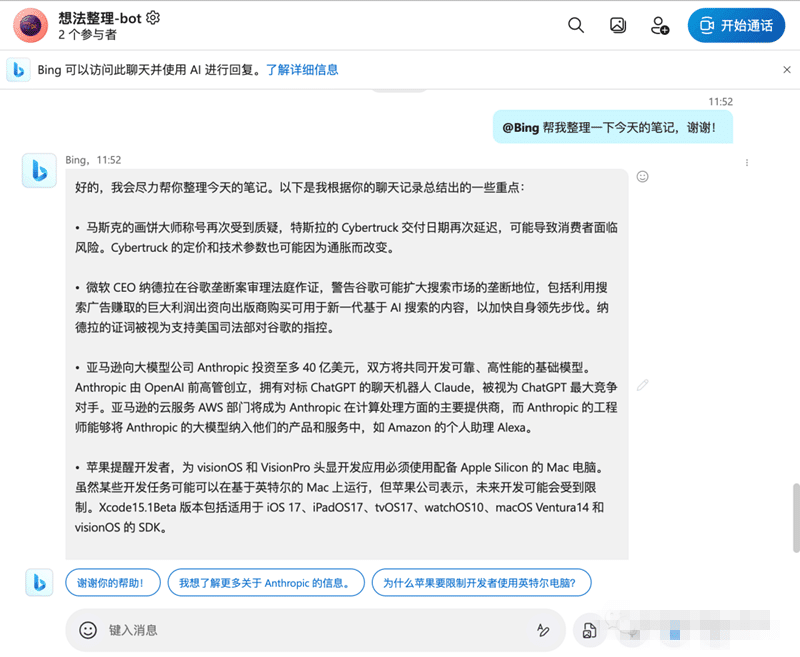800x657 pixels.
Task: React to Bing message with smiley icon
Action: pos(642,176)
